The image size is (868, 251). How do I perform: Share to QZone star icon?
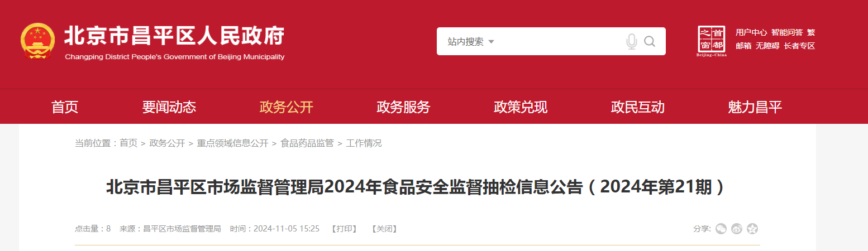pyautogui.click(x=752, y=229)
